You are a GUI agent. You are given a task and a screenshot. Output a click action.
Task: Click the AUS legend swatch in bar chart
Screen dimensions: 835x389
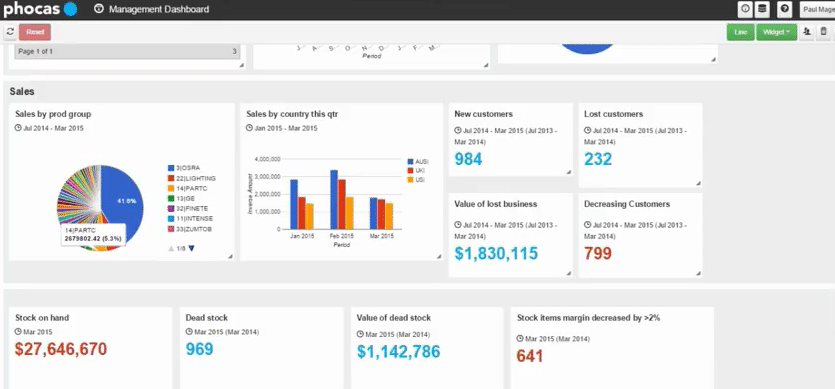click(411, 161)
